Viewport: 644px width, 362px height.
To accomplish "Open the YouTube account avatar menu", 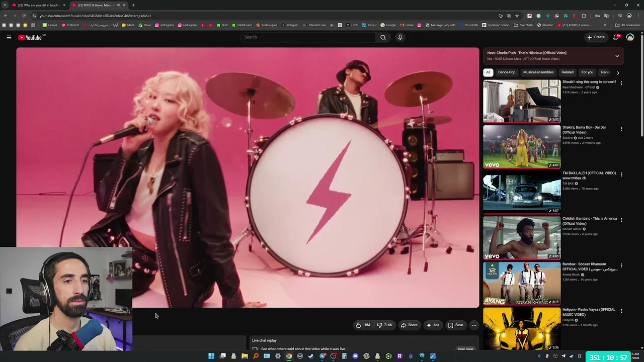I will tap(630, 37).
